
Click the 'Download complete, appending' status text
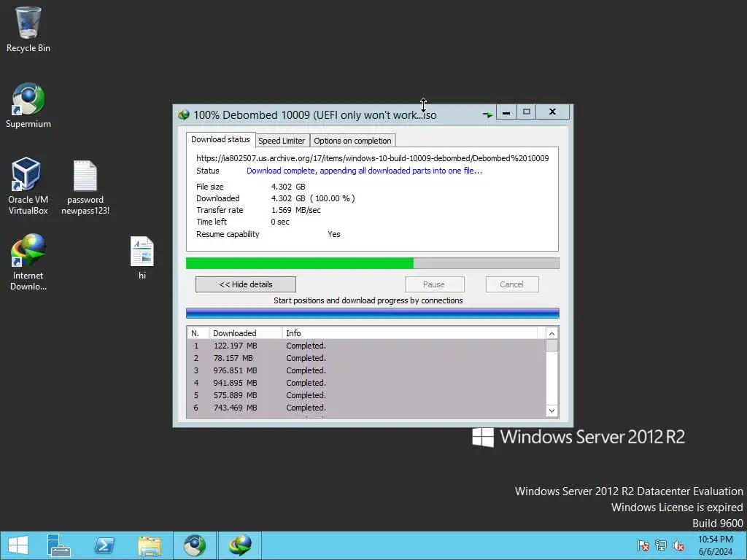click(x=365, y=171)
